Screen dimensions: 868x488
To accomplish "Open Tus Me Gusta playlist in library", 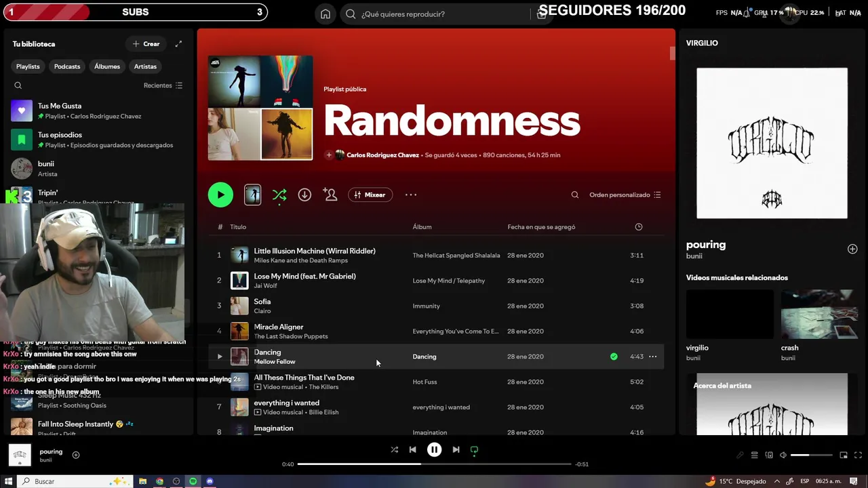I will coord(98,110).
